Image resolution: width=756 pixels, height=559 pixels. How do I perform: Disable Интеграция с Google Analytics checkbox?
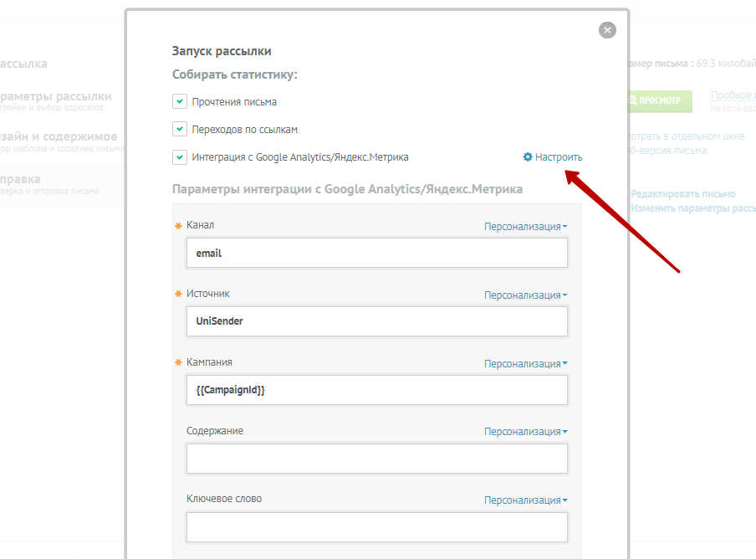[x=180, y=157]
